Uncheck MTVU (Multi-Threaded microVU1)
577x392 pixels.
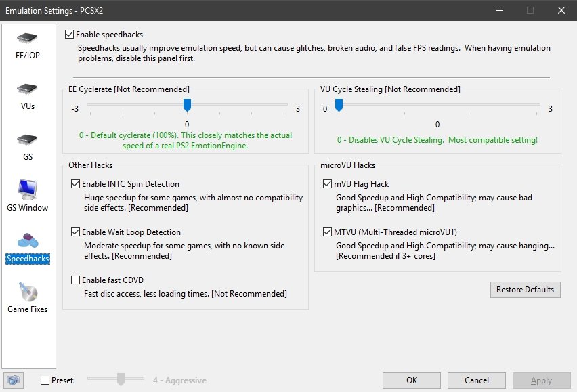pos(327,232)
